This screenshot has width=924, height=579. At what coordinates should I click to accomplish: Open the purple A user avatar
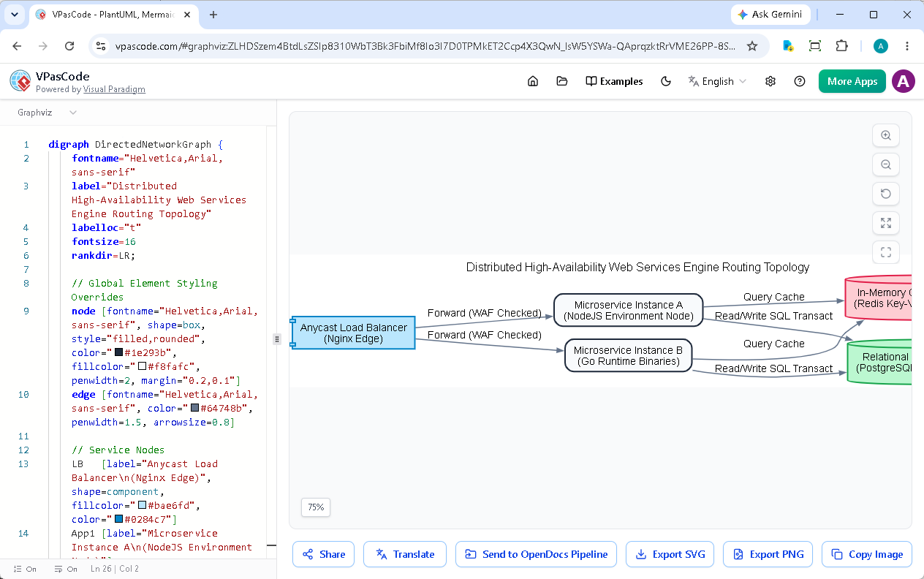(x=904, y=81)
